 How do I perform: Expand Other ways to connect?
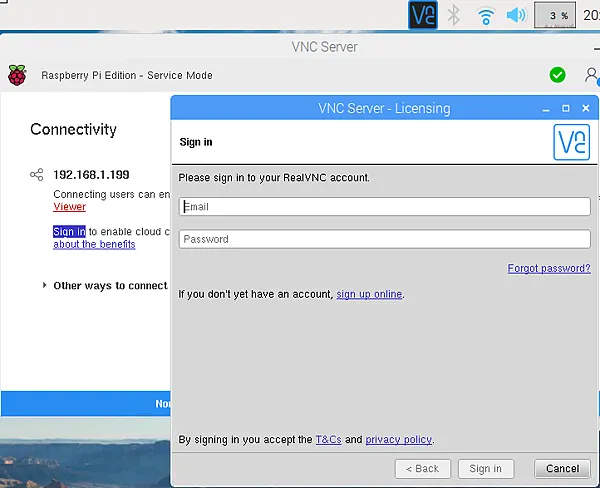click(x=44, y=285)
